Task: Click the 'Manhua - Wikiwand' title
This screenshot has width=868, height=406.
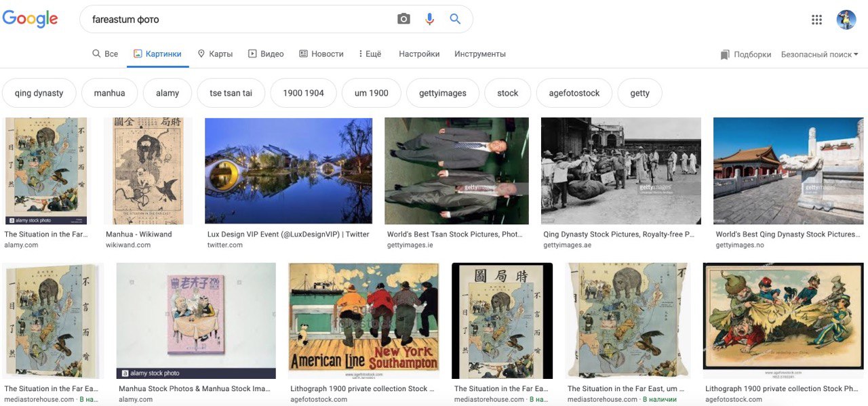Action: 139,235
